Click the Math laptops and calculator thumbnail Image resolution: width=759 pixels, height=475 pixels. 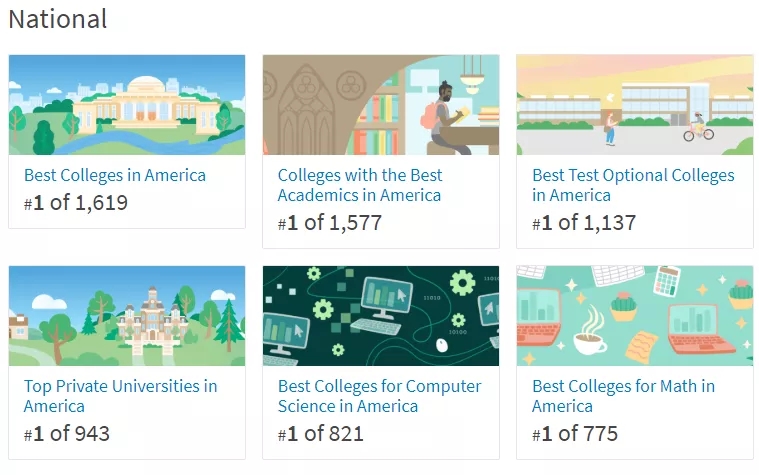coord(634,316)
